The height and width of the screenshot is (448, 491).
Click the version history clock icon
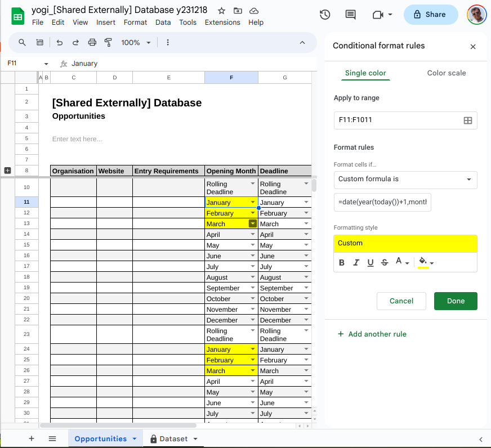325,15
